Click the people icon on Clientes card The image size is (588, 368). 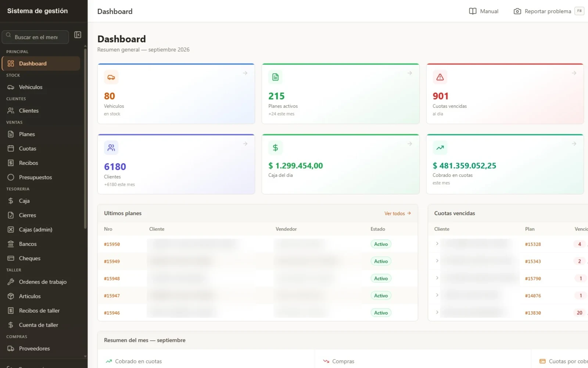click(111, 148)
